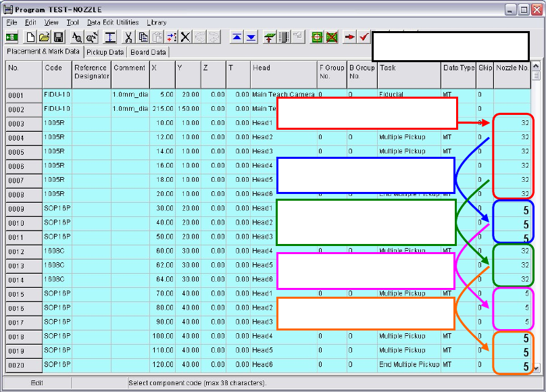Switch to the Board Data tab

coord(149,52)
